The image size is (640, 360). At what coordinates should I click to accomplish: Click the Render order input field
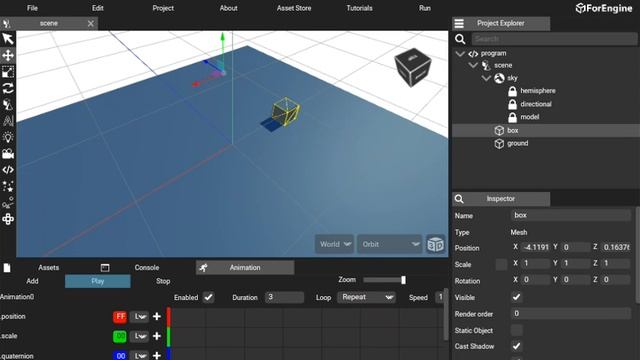coord(570,313)
